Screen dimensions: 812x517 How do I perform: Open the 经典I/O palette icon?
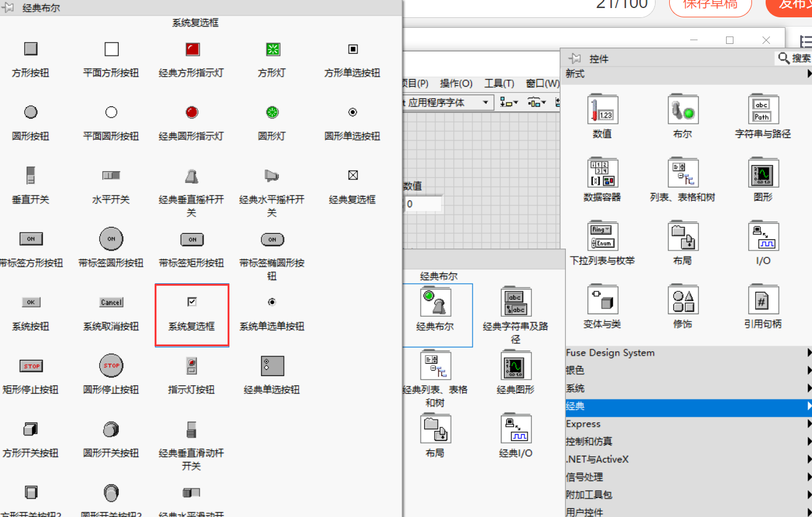coord(516,429)
